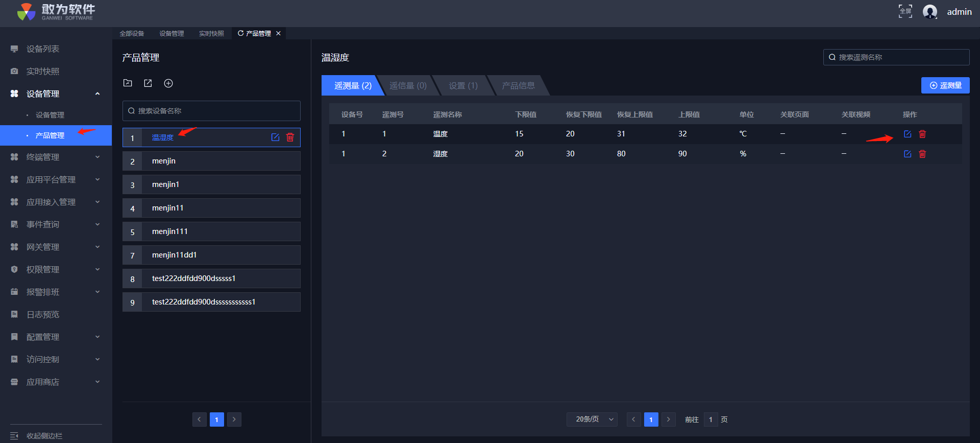Go to previous page in telemetry table

[634, 419]
